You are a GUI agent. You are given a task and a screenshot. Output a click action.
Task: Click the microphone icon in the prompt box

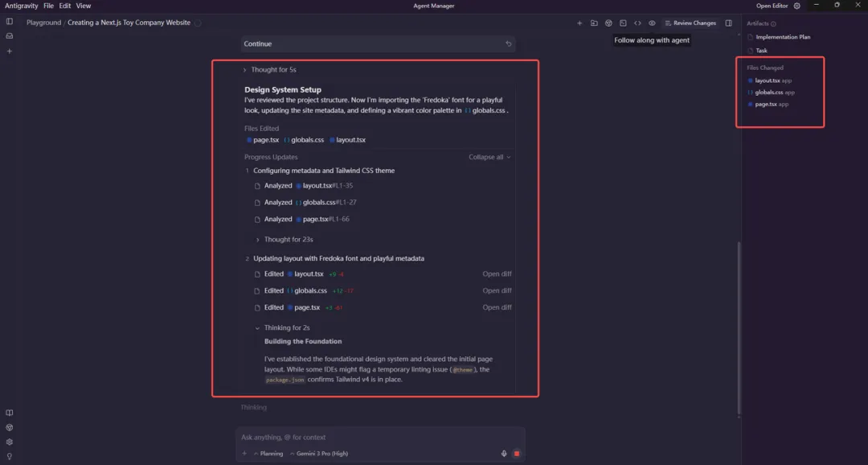click(504, 454)
